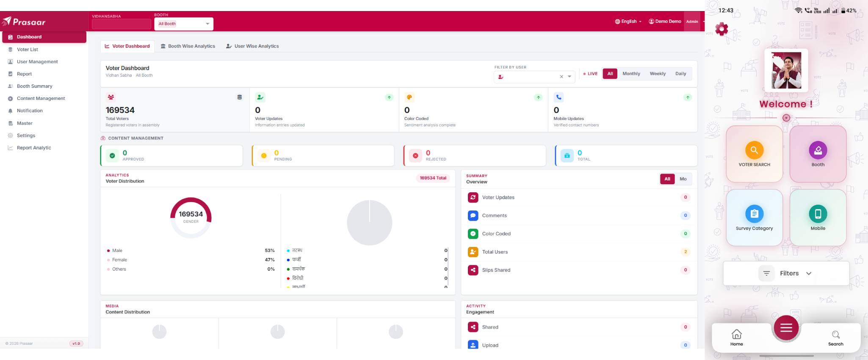The image size is (868, 360).
Task: Tap the Voter Search magnifier icon
Action: click(754, 150)
